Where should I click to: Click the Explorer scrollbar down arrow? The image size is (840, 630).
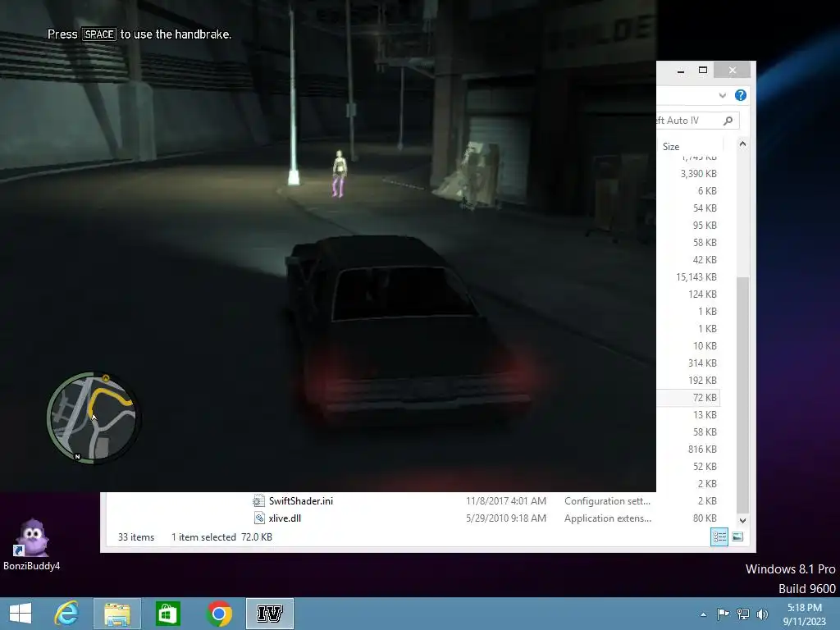742,520
